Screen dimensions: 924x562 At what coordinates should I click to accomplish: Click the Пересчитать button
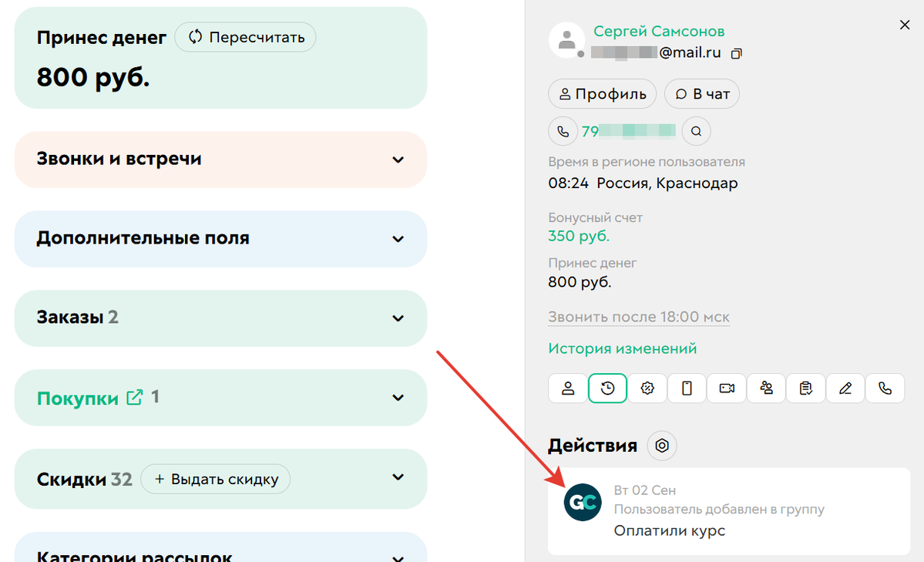tap(245, 36)
